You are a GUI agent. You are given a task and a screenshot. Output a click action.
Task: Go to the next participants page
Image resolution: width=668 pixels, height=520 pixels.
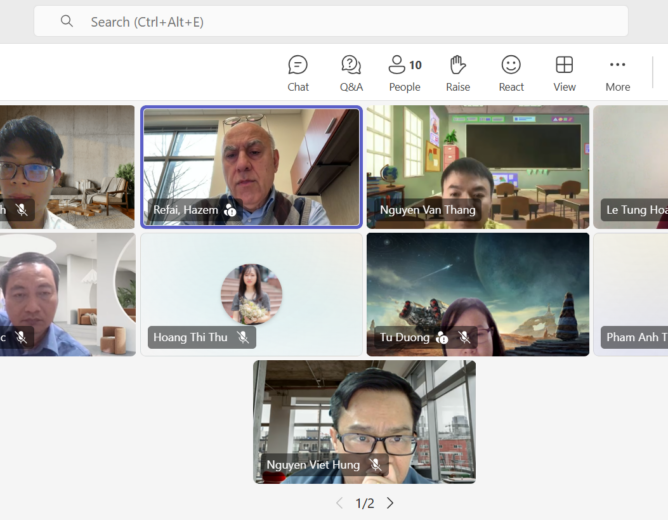390,503
